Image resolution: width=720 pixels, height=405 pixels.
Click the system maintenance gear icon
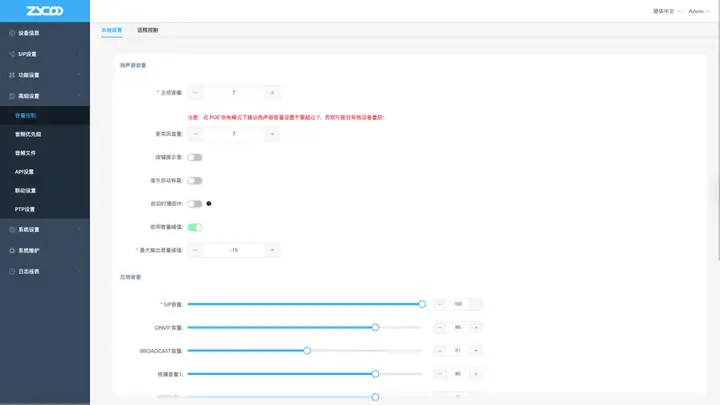click(12, 251)
